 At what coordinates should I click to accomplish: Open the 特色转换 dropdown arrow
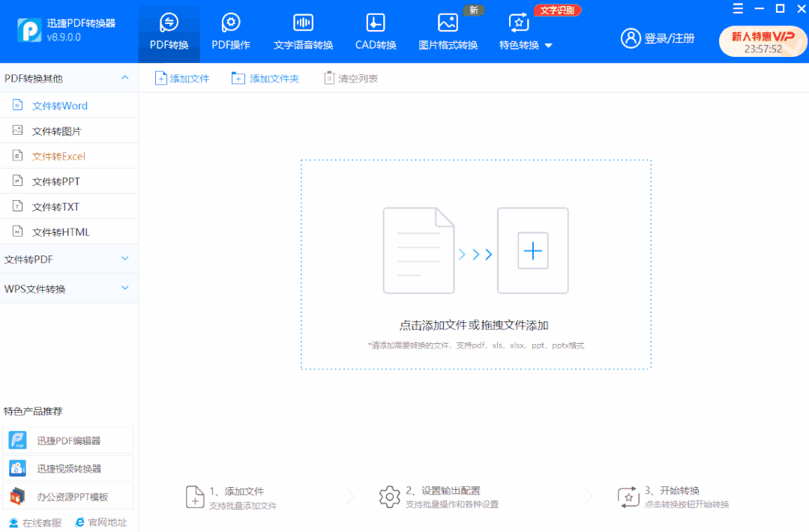click(548, 46)
